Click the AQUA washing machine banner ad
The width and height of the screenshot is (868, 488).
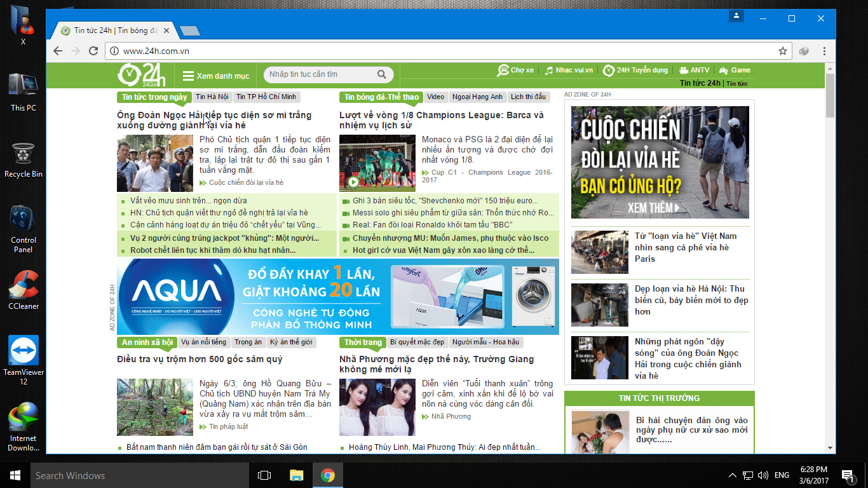pos(338,297)
